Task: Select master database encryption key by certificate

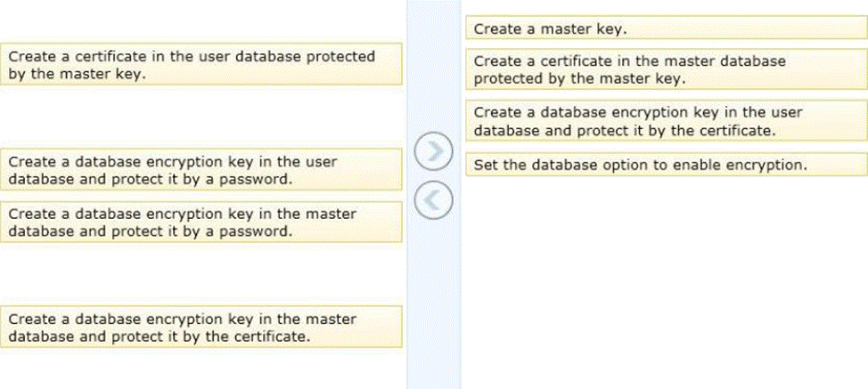Action: coord(201,328)
